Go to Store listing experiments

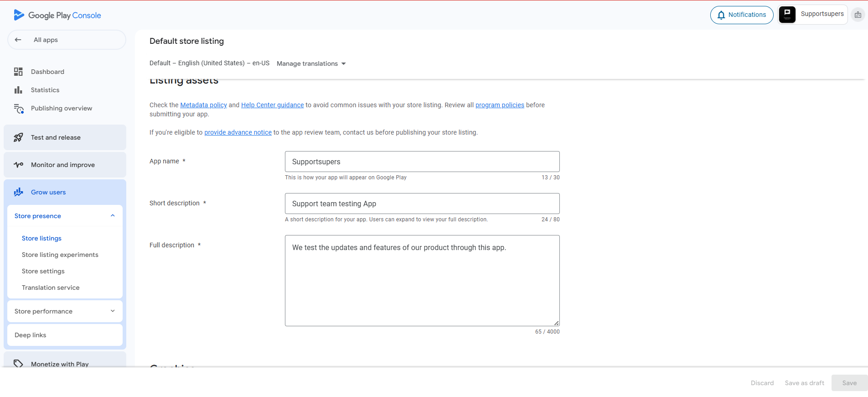[x=60, y=255]
